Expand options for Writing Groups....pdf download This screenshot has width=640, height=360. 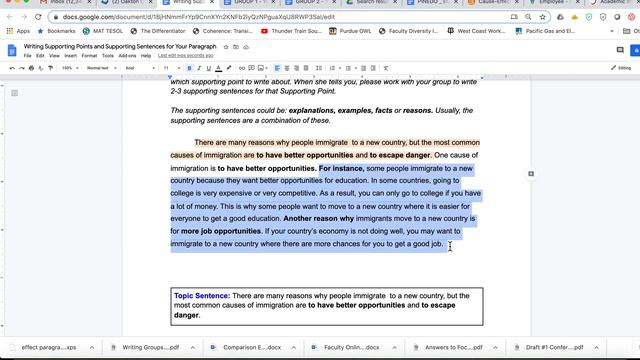pyautogui.click(x=193, y=347)
